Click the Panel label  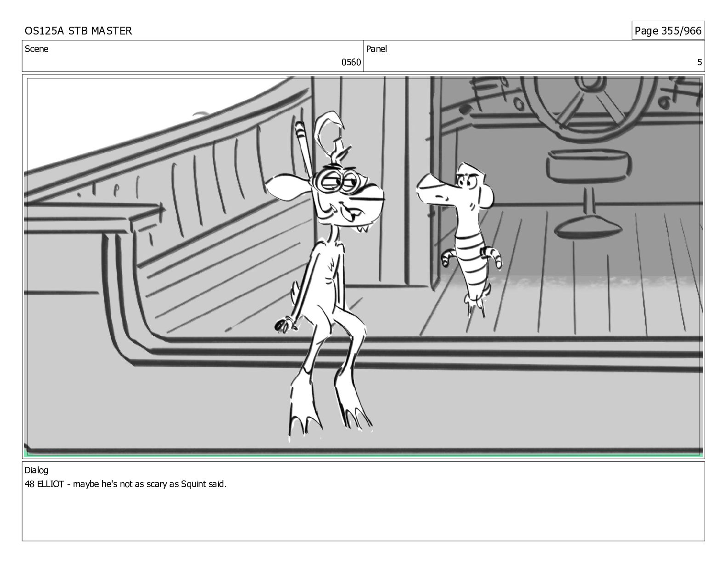(376, 49)
